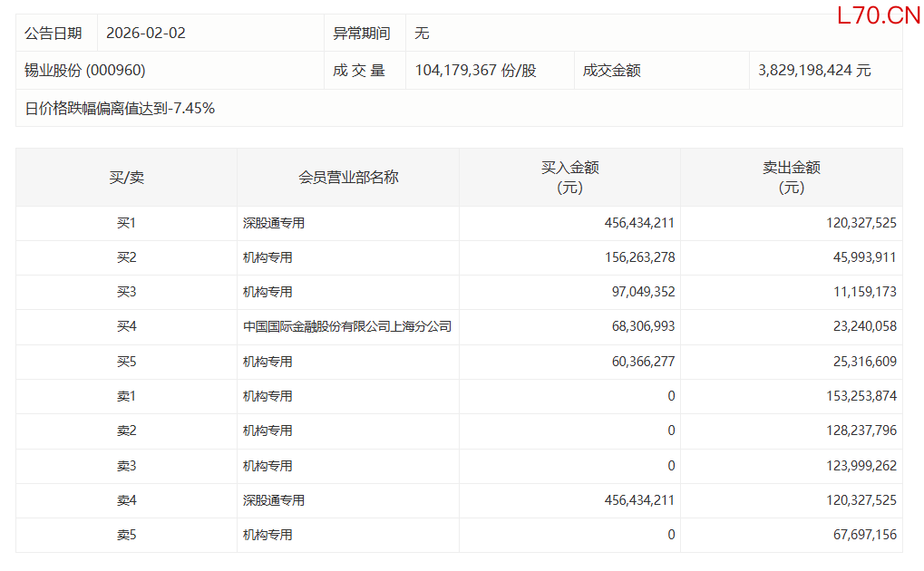The image size is (924, 571).
Task: Select the 买3 row label
Action: point(126,292)
